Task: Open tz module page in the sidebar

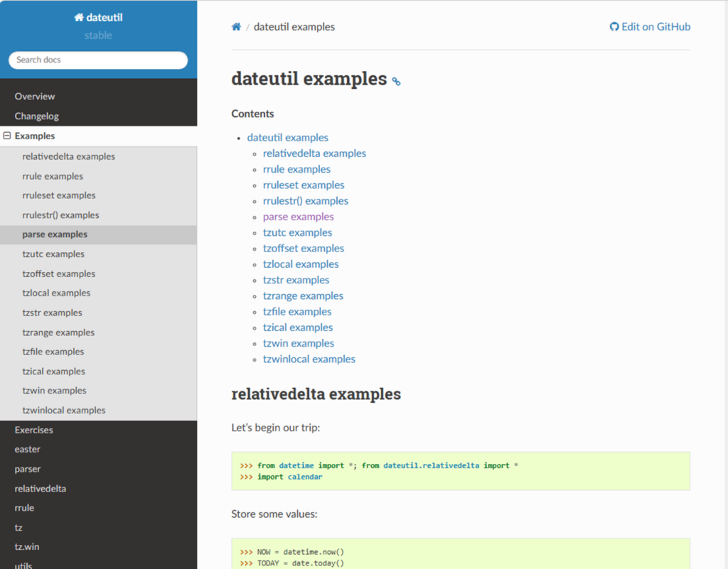Action: (18, 527)
